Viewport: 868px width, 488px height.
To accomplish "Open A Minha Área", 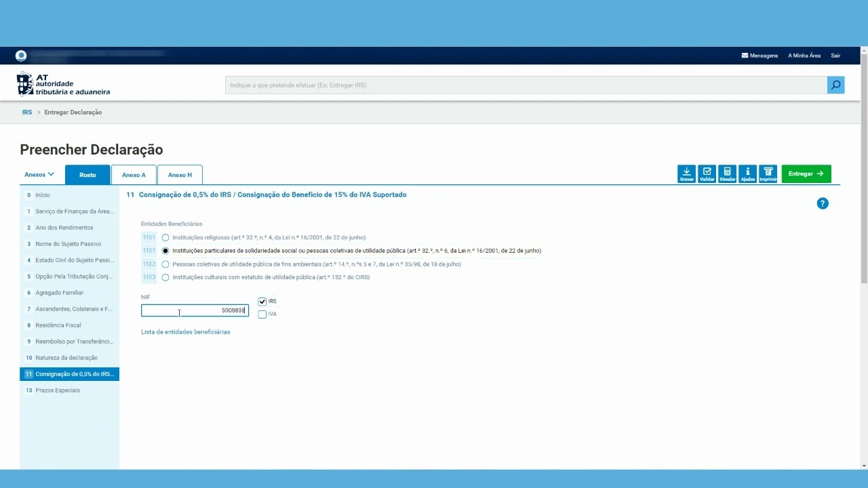I will point(804,56).
